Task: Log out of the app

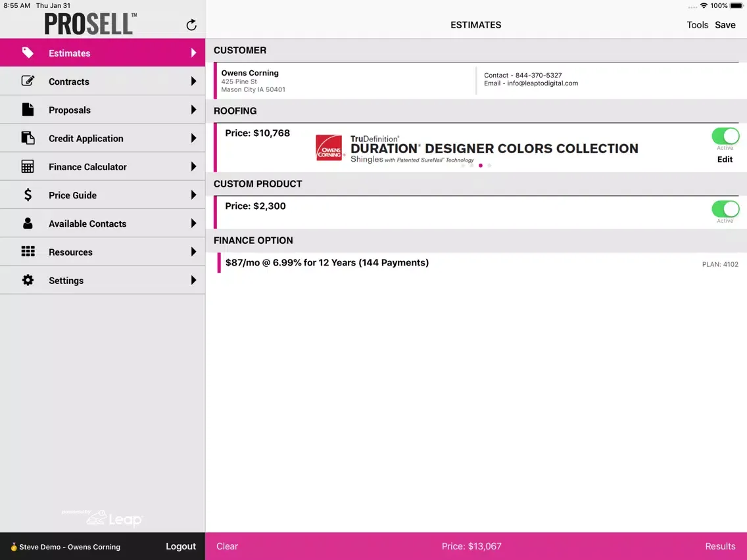Action: 181,546
